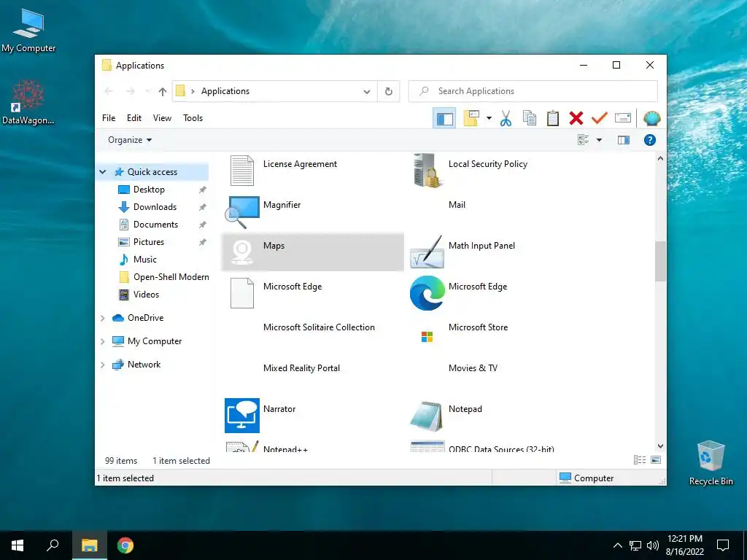The width and height of the screenshot is (747, 560).
Task: Toggle the Pictures pin icon
Action: tap(203, 242)
